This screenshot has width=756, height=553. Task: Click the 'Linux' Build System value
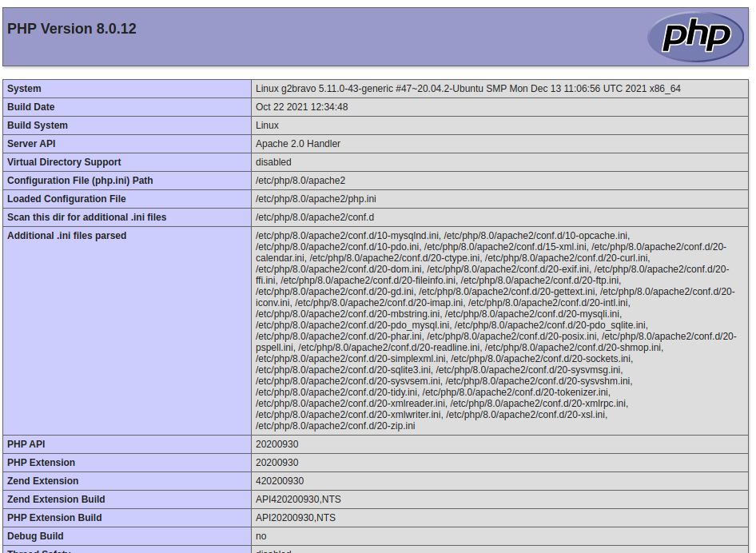pyautogui.click(x=267, y=125)
